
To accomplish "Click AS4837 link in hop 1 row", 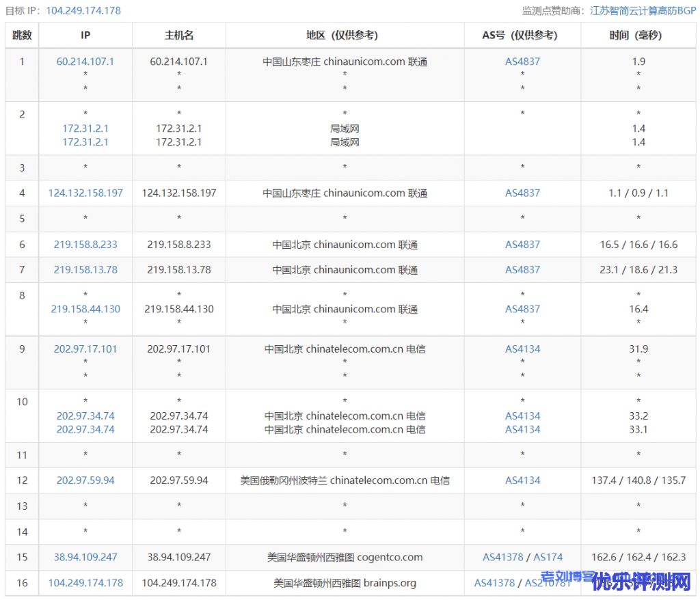I will coord(522,62).
